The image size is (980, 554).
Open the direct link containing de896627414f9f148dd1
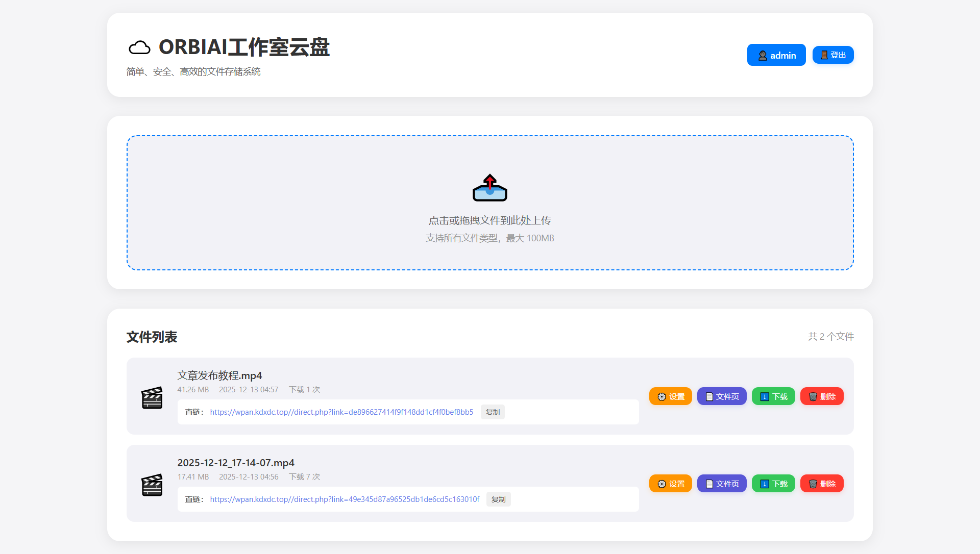pos(341,412)
